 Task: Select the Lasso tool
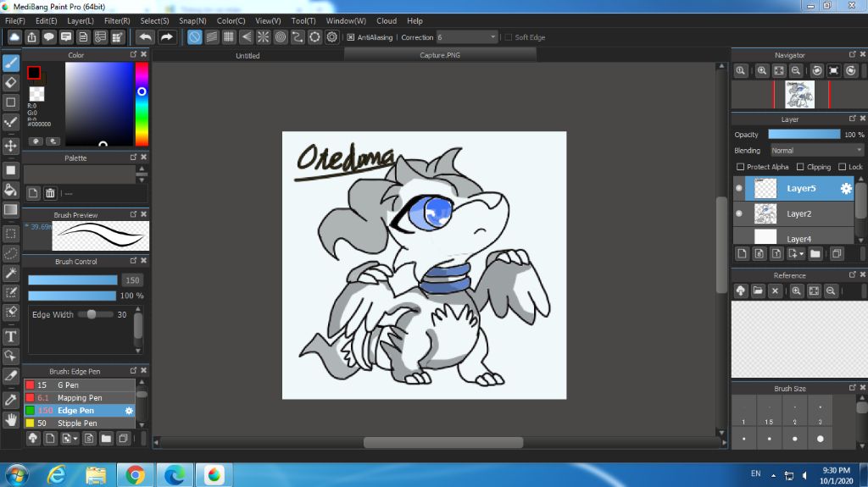tap(10, 253)
